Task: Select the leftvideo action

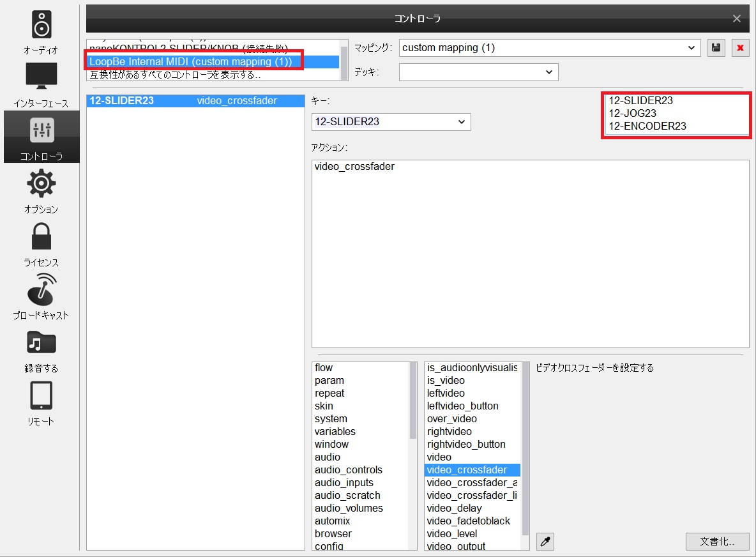Action: click(472, 393)
